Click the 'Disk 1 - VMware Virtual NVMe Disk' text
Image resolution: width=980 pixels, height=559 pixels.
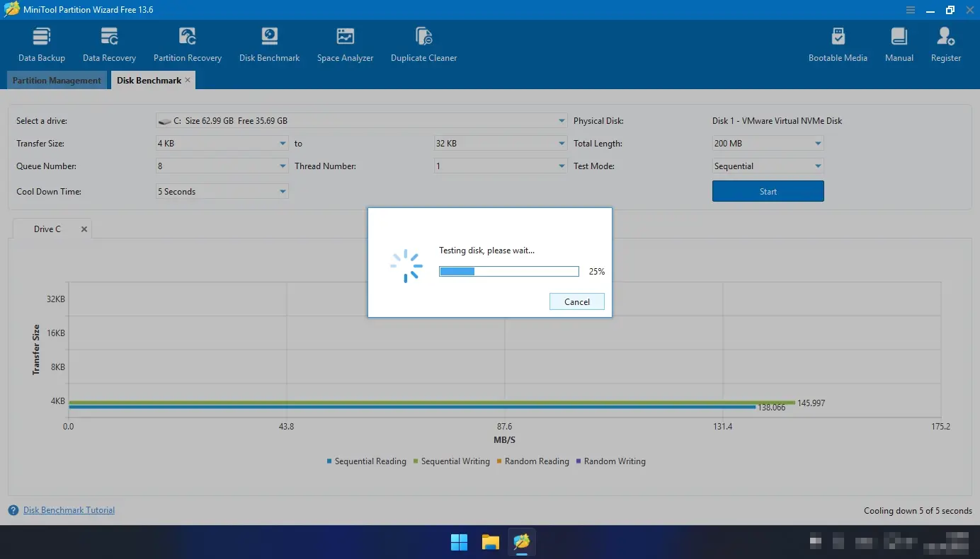(777, 121)
